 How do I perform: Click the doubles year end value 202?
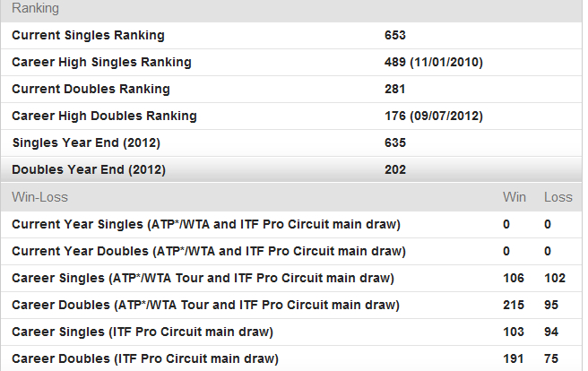395,170
